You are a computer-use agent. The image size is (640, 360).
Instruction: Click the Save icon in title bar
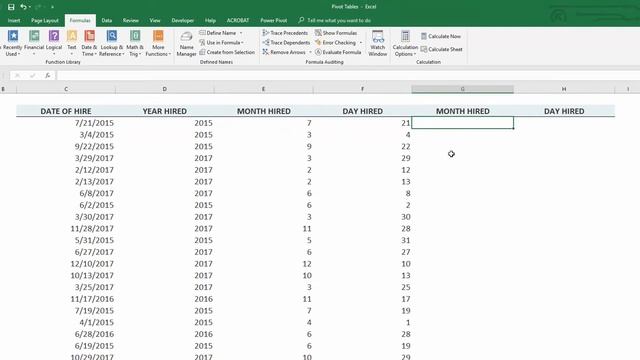pyautogui.click(x=11, y=7)
